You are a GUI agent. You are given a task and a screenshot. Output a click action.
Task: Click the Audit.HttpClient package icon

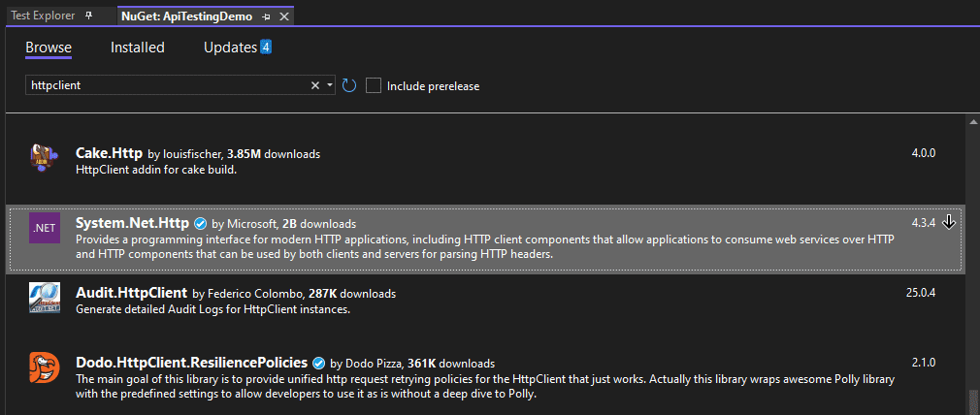(x=45, y=298)
